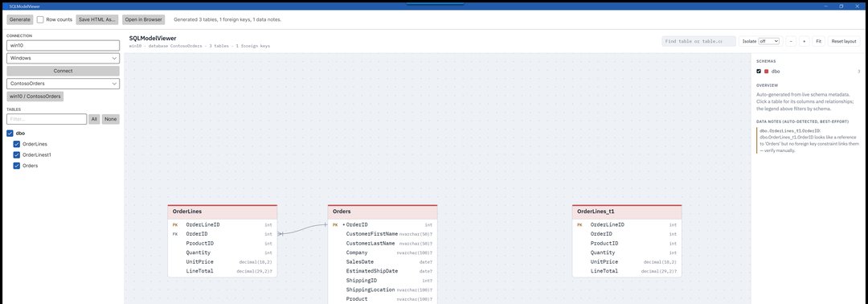The height and width of the screenshot is (304, 868).
Task: Click the Find table search box
Action: (698, 42)
